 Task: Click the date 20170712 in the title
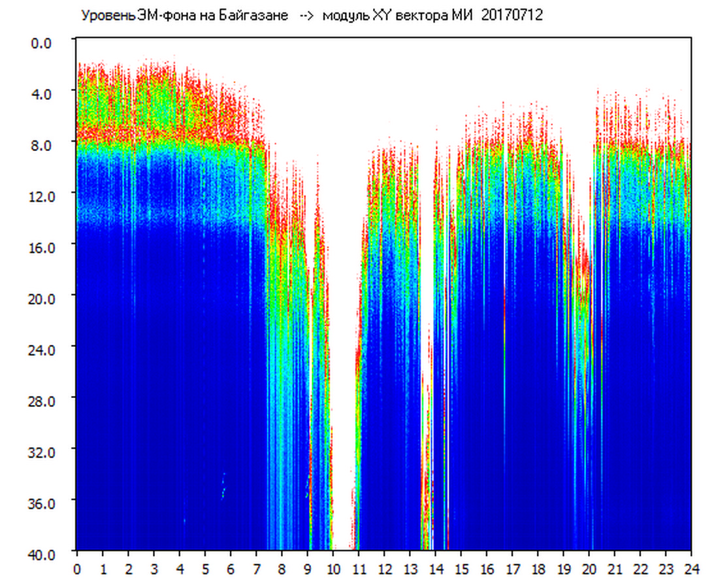[512, 16]
